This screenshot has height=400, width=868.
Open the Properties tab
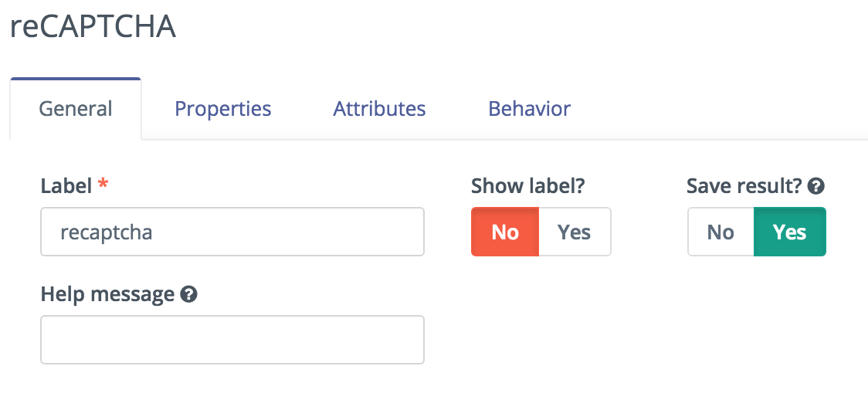223,109
